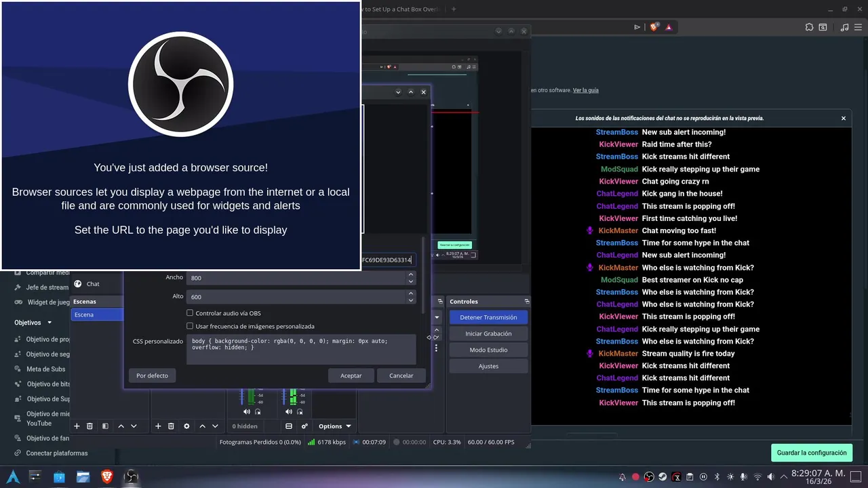Open Modo Estudio in Controles
The height and width of the screenshot is (488, 868).
coord(488,350)
